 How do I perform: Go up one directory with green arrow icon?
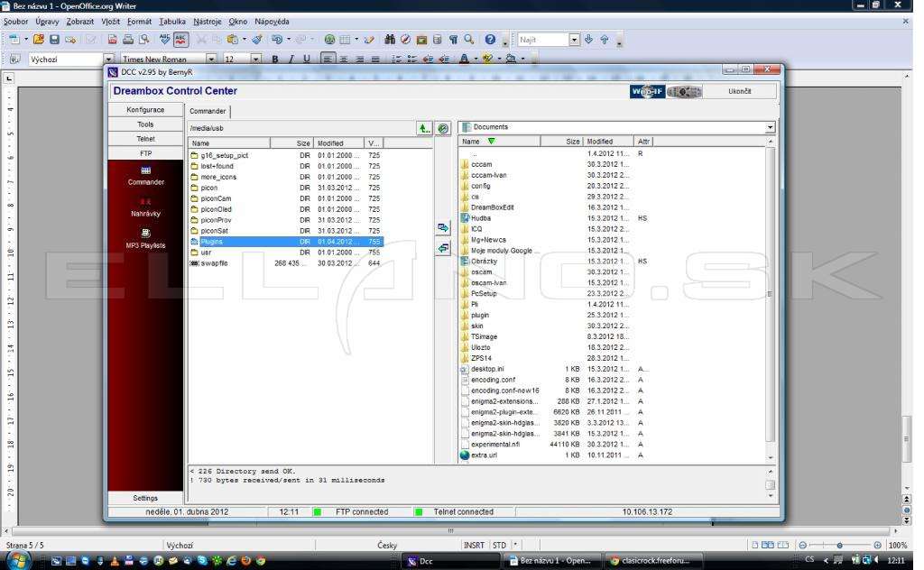coord(424,128)
